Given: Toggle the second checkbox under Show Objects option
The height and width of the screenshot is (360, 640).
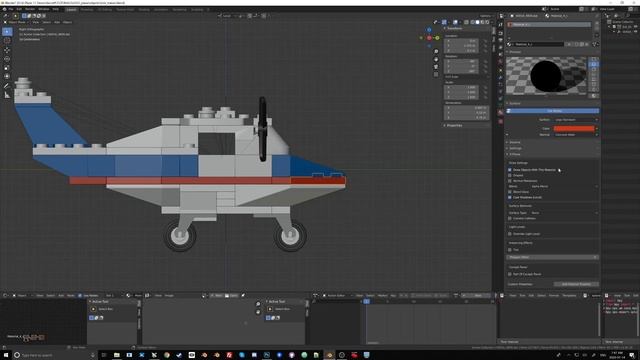Looking at the screenshot, I should (510, 176).
